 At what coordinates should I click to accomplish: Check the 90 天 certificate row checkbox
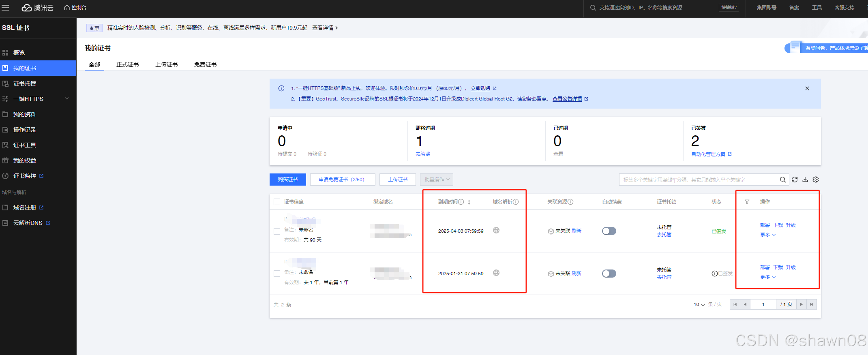point(277,231)
